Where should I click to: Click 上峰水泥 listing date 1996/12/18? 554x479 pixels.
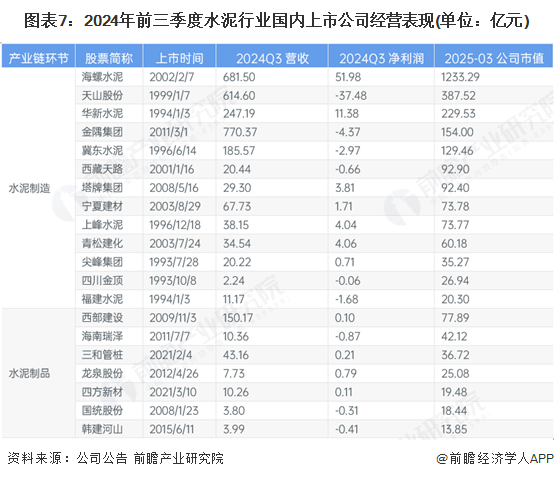[175, 225]
